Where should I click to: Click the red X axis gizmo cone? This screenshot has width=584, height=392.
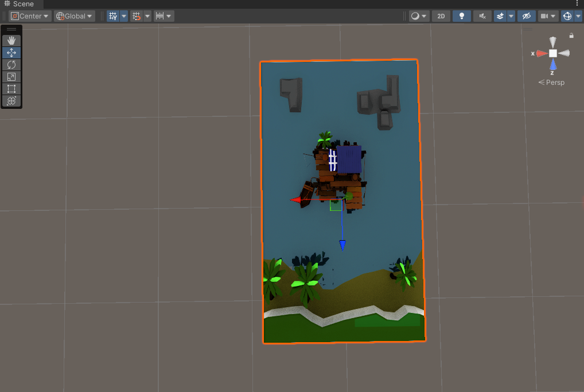[x=540, y=53]
